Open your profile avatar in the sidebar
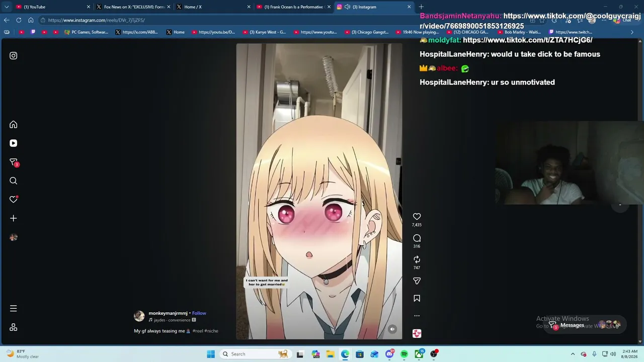Viewport: 644px width, 362px height. point(14,237)
